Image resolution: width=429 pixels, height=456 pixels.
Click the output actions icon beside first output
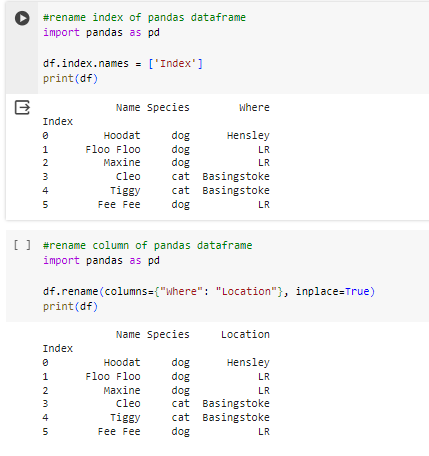coord(22,107)
